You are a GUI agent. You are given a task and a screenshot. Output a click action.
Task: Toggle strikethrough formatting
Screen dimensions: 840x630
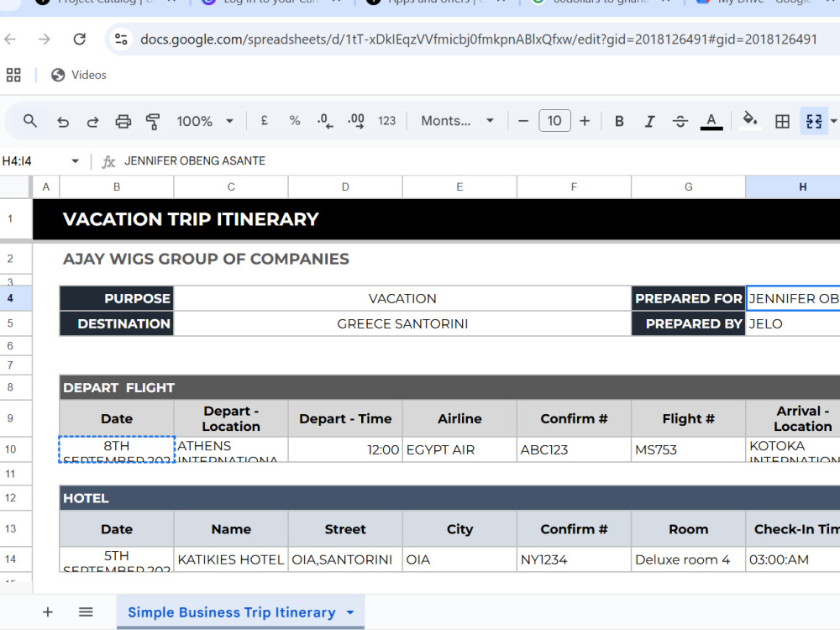pos(680,121)
